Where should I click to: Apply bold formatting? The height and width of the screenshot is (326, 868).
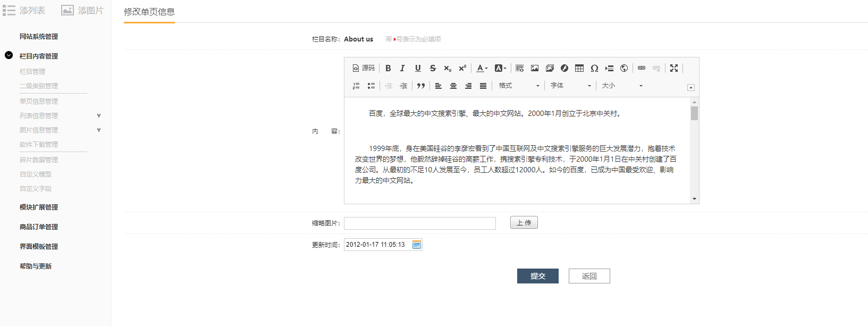click(x=388, y=68)
